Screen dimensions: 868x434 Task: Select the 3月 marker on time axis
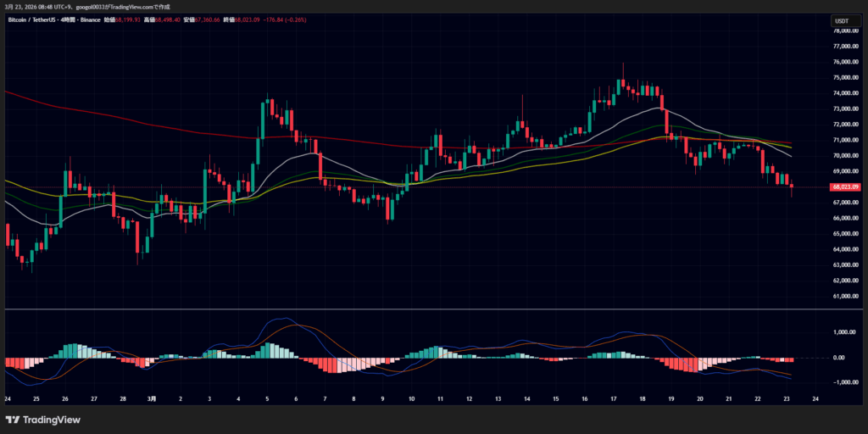coord(152,398)
